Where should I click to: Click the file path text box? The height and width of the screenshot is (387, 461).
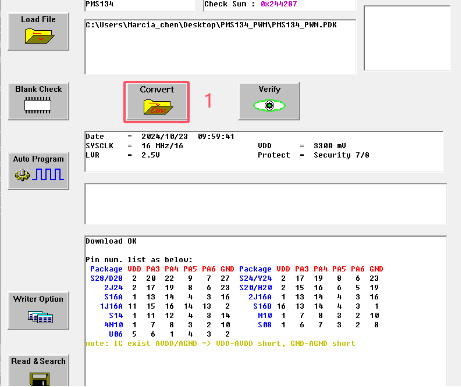point(220,47)
